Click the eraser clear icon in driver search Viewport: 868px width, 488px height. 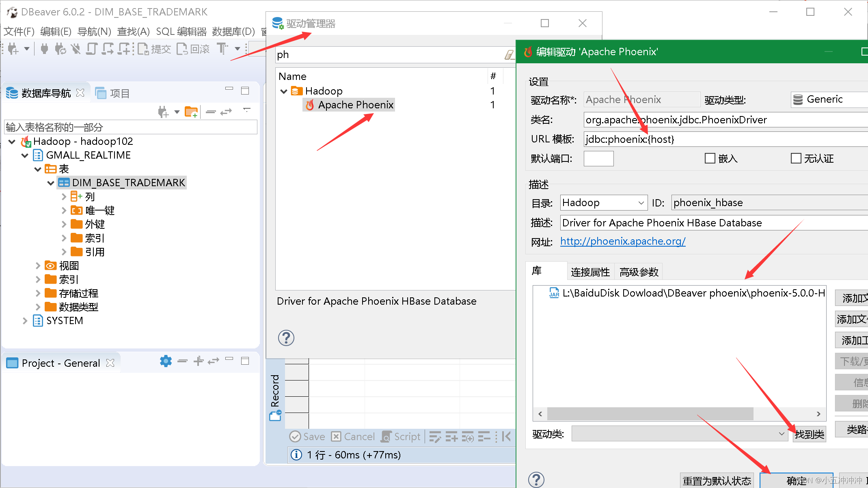(x=509, y=54)
